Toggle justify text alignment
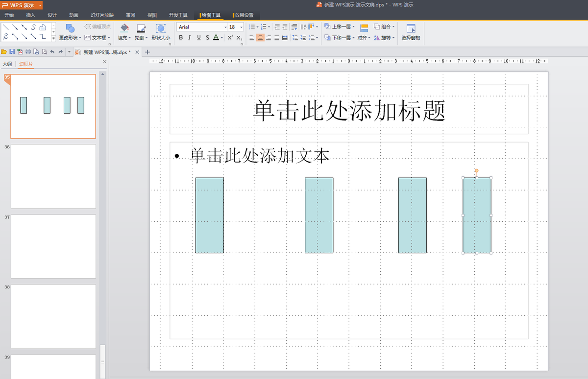The width and height of the screenshot is (588, 379). [x=277, y=37]
